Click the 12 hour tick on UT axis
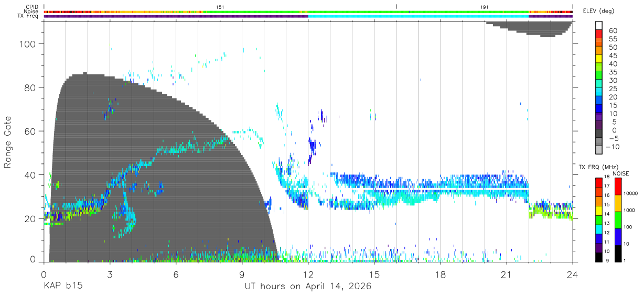The height and width of the screenshot is (297, 644). pyautogui.click(x=308, y=274)
